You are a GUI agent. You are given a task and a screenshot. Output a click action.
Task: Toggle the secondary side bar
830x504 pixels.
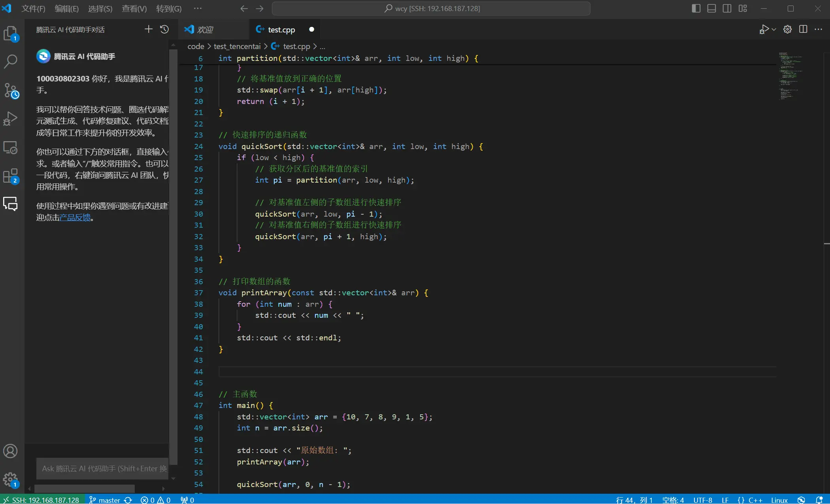tap(727, 8)
